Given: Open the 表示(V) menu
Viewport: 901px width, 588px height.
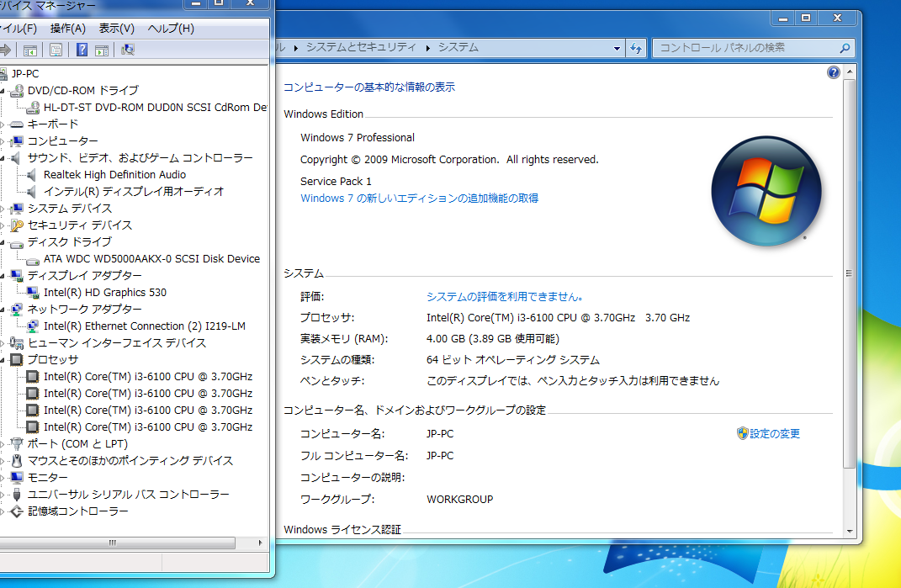Looking at the screenshot, I should pos(117,28).
